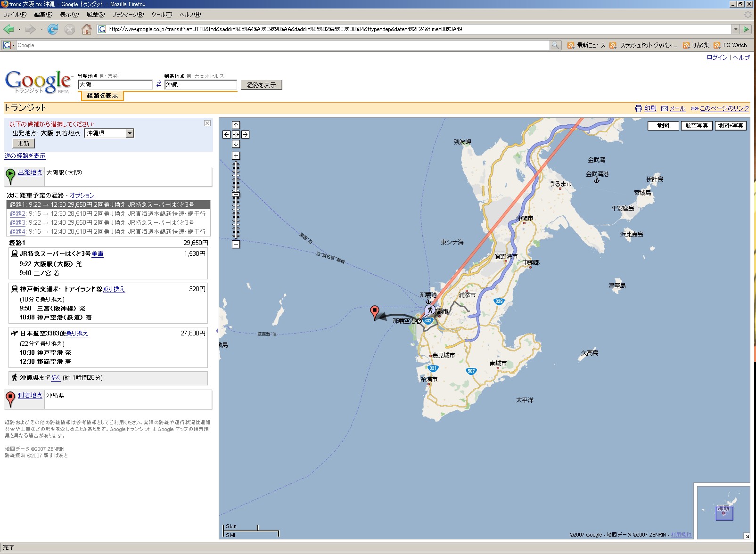Screen dimensions: 756x554
Task: Open the ブックマーク menu
Action: pos(127,15)
